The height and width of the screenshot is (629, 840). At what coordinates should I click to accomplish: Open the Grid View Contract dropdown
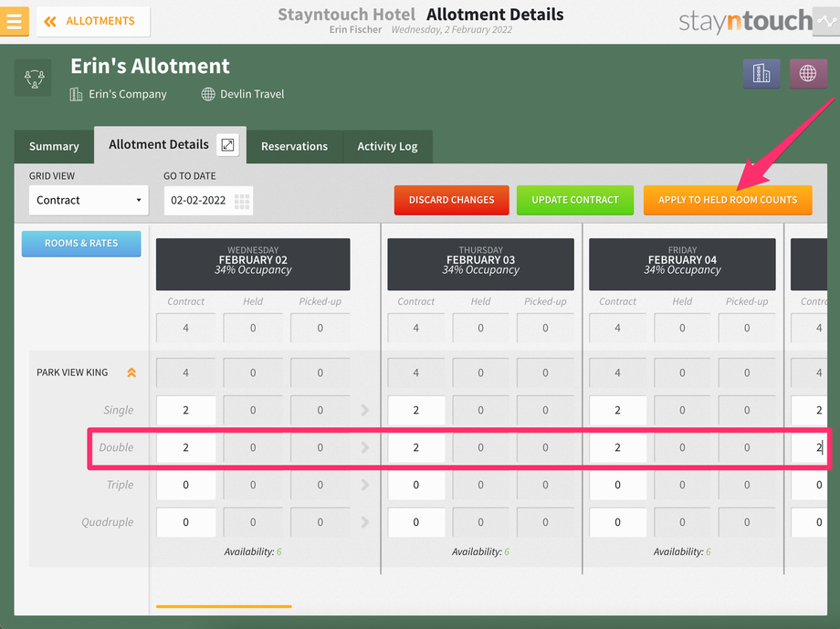click(x=89, y=200)
